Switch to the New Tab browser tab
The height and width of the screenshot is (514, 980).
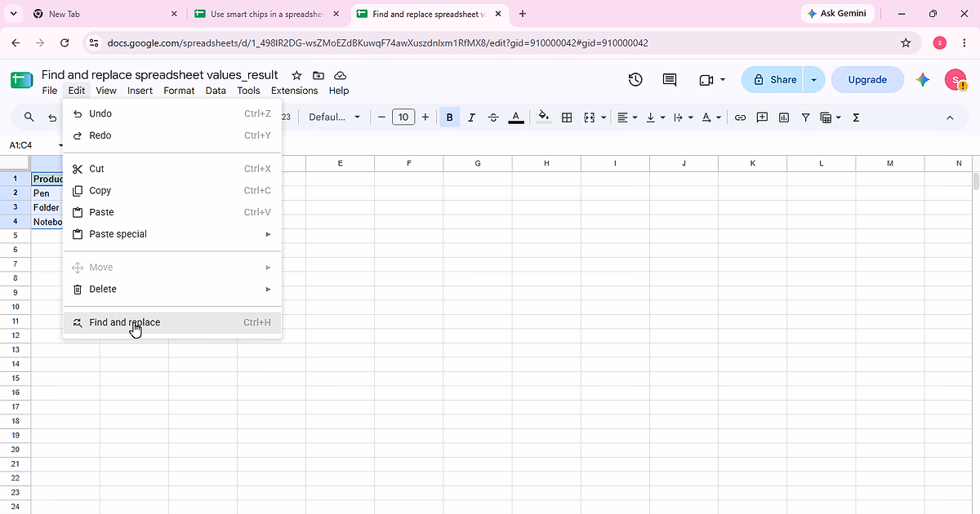[x=104, y=14]
